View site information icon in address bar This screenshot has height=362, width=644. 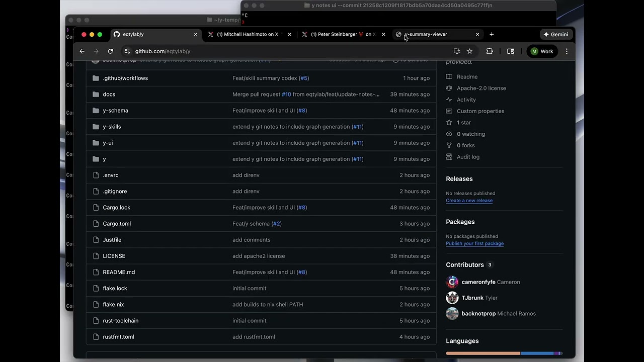point(127,51)
